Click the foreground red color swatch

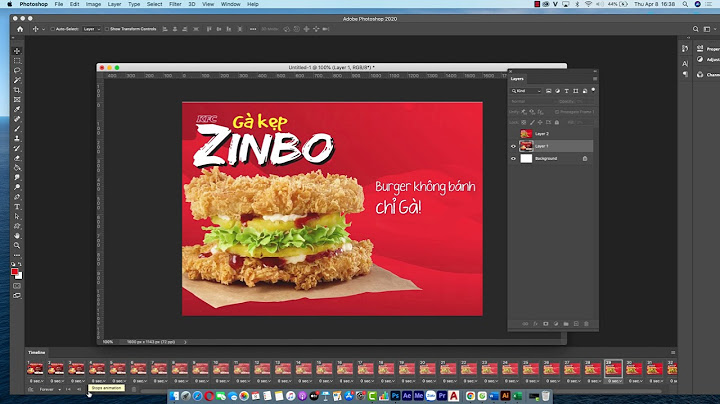click(x=14, y=272)
